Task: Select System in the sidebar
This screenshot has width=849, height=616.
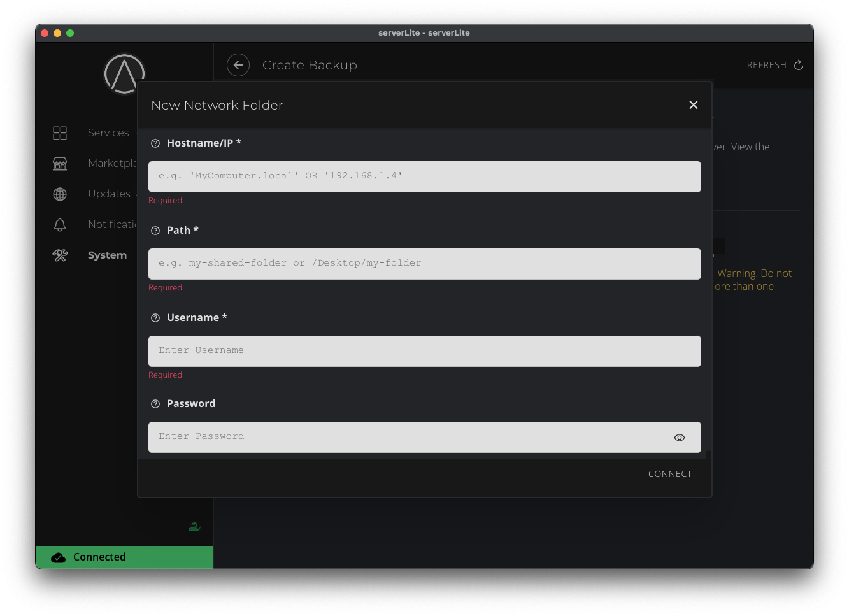Action: click(x=107, y=255)
